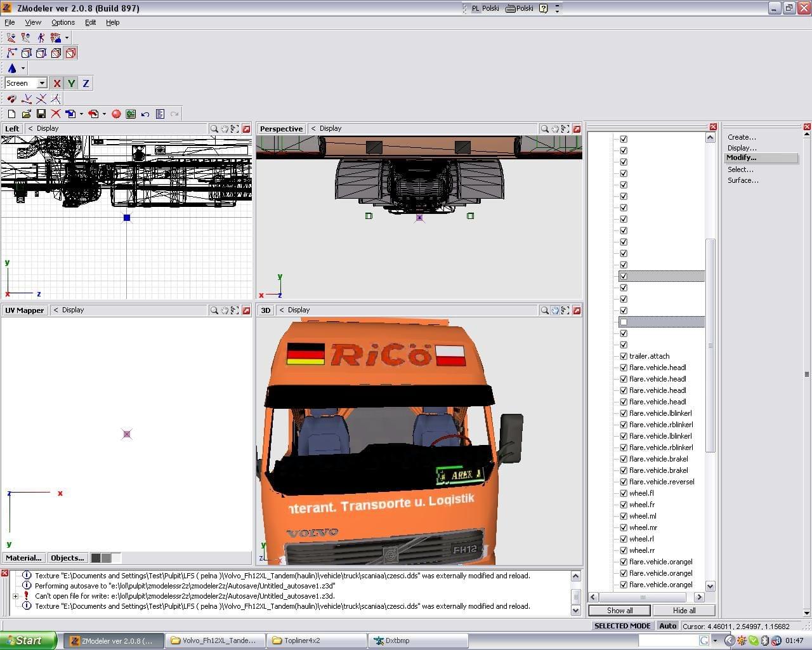Open the Create... command group
The width and height of the screenshot is (812, 650).
(742, 137)
